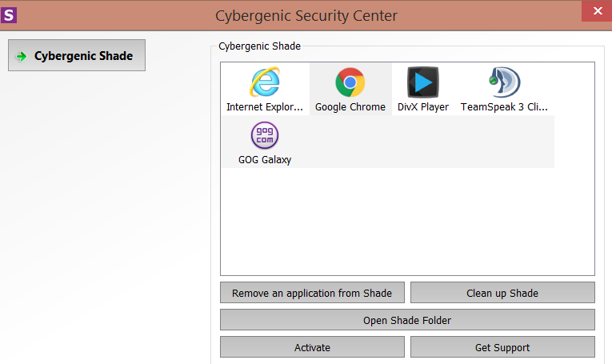Click the DivX Player icon
The height and width of the screenshot is (364, 612).
pyautogui.click(x=423, y=82)
